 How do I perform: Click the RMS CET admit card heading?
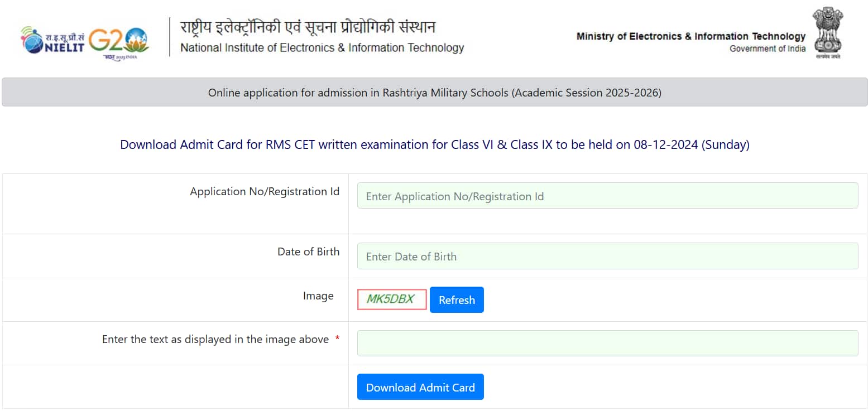pyautogui.click(x=434, y=144)
